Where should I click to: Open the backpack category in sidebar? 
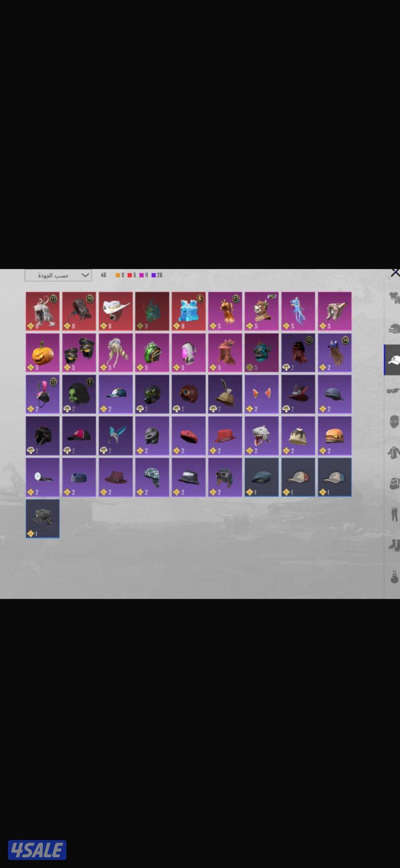tap(393, 483)
